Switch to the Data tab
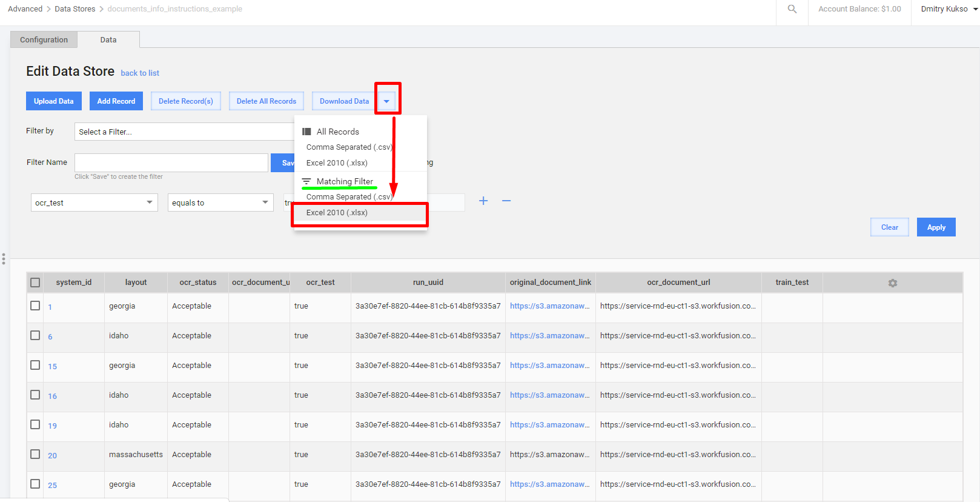 pos(108,40)
